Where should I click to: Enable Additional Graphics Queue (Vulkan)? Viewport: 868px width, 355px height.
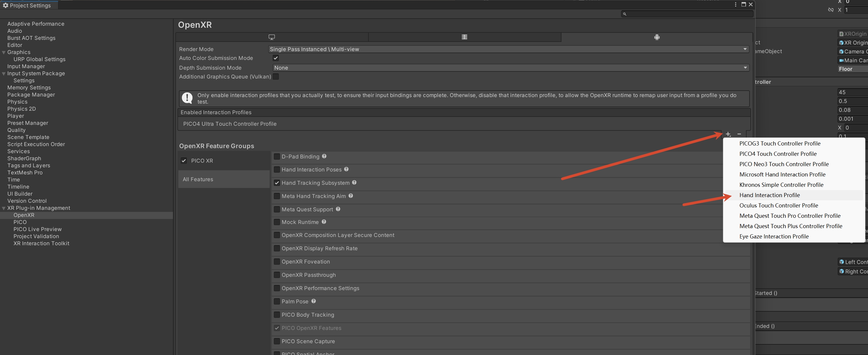pos(276,77)
